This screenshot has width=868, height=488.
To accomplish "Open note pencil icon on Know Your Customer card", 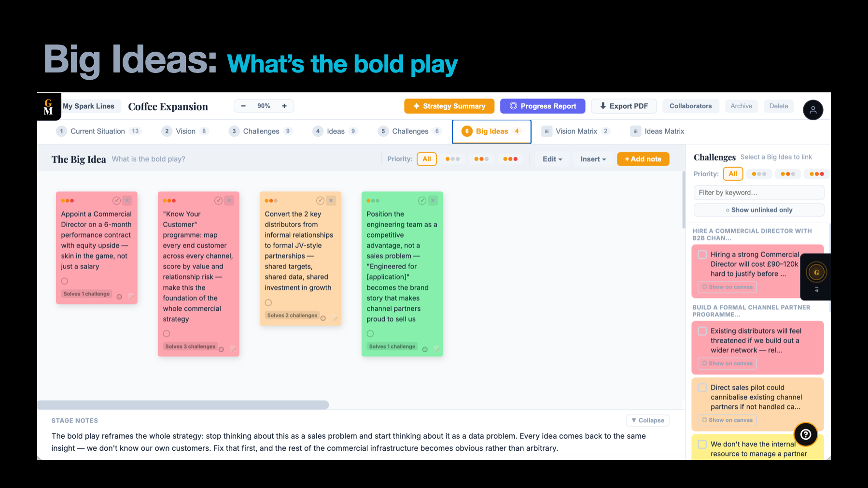I will pyautogui.click(x=233, y=349).
